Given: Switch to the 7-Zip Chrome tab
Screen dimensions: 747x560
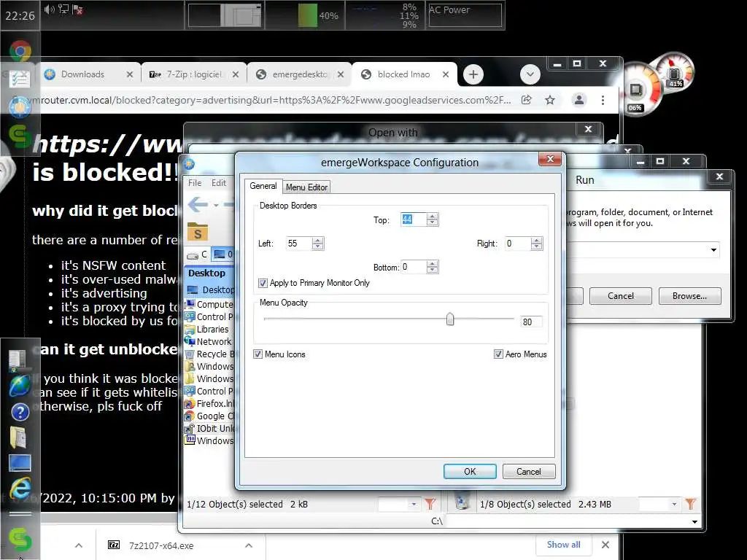Looking at the screenshot, I should tap(194, 74).
